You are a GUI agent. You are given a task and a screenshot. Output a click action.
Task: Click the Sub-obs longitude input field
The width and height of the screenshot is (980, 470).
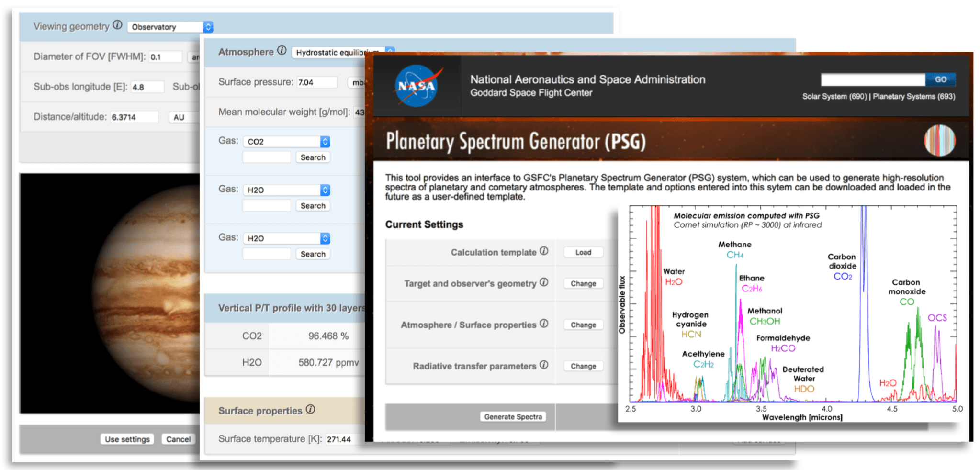pos(147,87)
